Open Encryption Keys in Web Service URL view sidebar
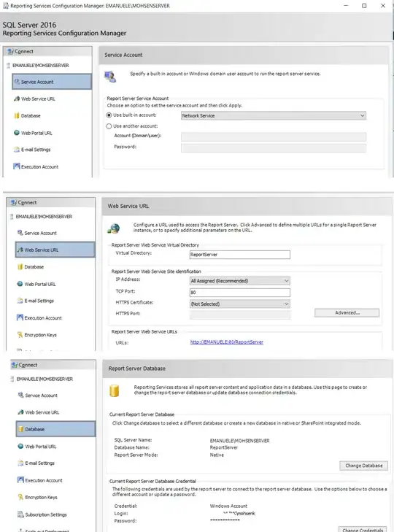This screenshot has height=532, width=394. click(x=37, y=335)
